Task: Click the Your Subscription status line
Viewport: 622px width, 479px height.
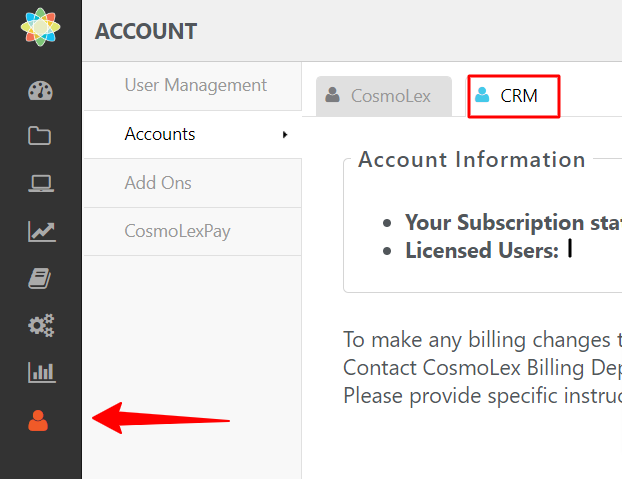Action: (x=512, y=222)
